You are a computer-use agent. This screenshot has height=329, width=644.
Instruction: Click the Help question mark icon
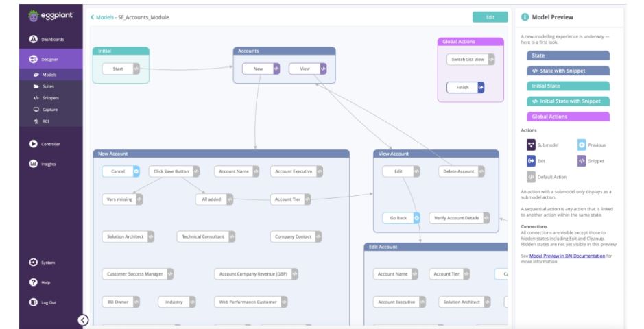click(x=34, y=282)
